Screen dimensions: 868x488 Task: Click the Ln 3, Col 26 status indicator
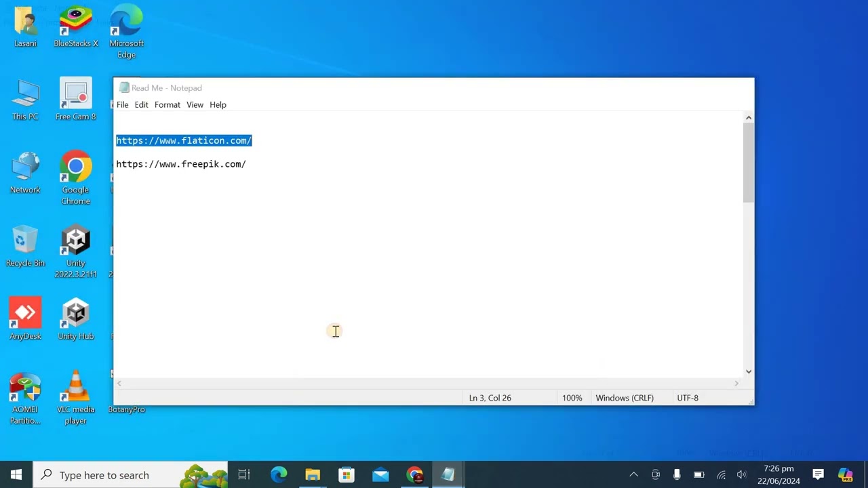[x=490, y=398]
